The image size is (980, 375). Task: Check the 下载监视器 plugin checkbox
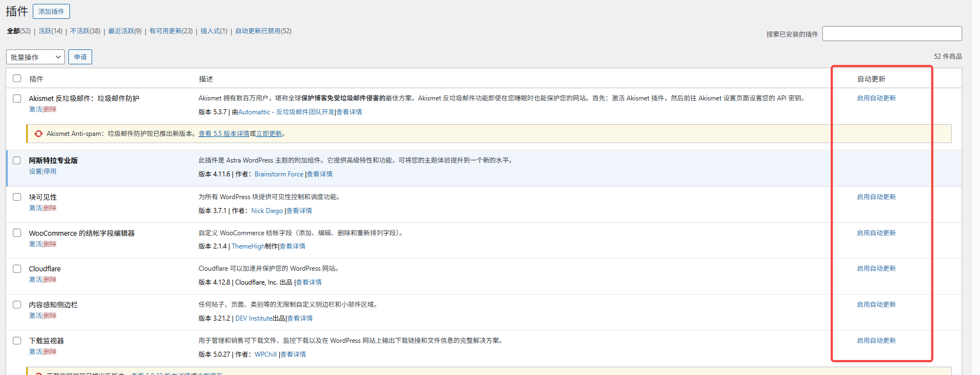17,341
